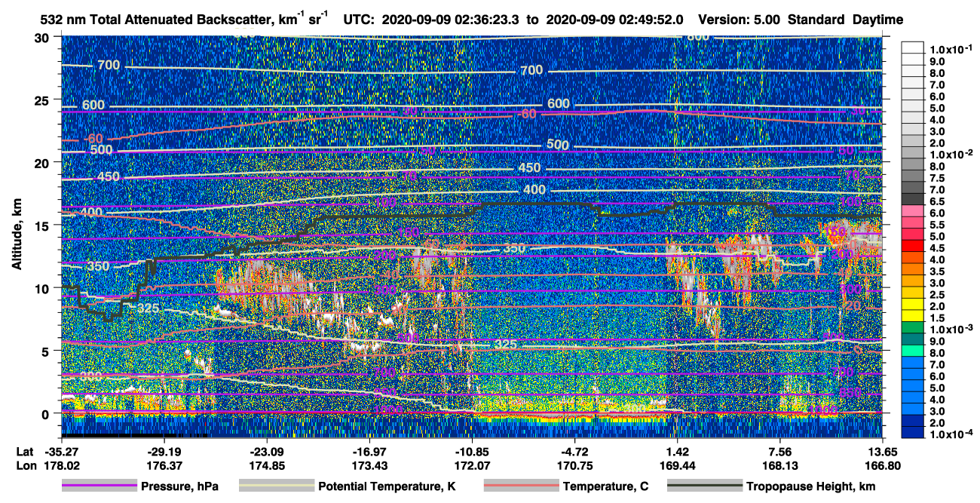Viewport: 980px width, 503px height.
Task: Click the colorbar label "1.0x10⁻¹"
Action: pyautogui.click(x=951, y=49)
